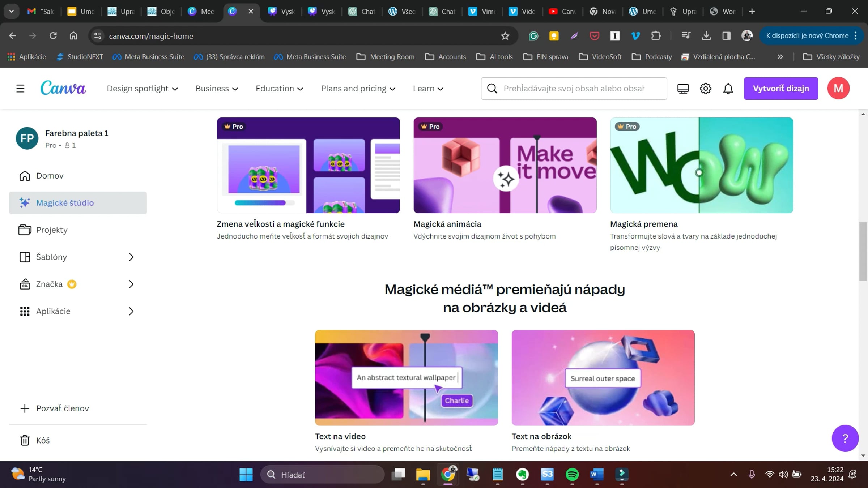Click the Vytvoriť dizajn button

pos(781,89)
